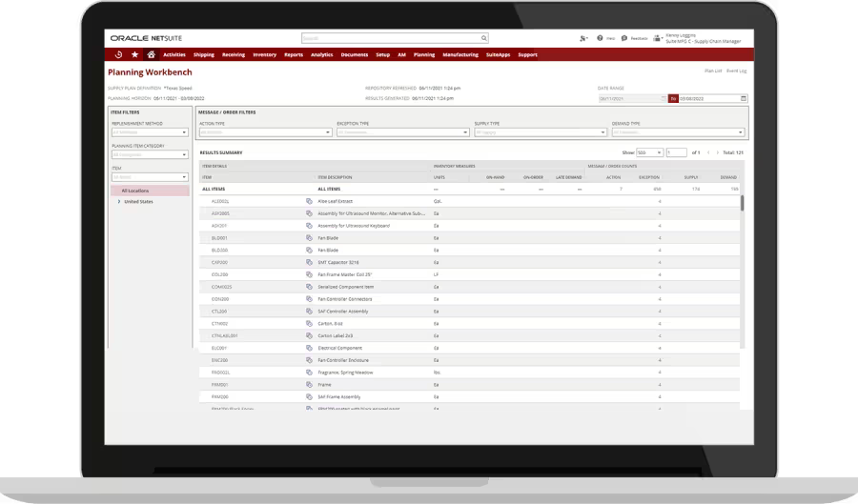Click the Shortcuts star icon

click(134, 55)
